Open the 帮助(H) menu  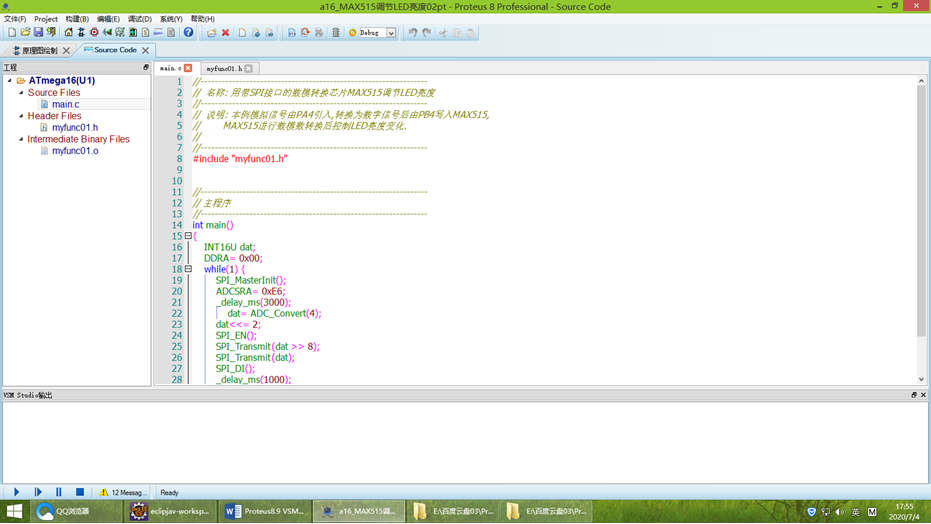click(202, 19)
